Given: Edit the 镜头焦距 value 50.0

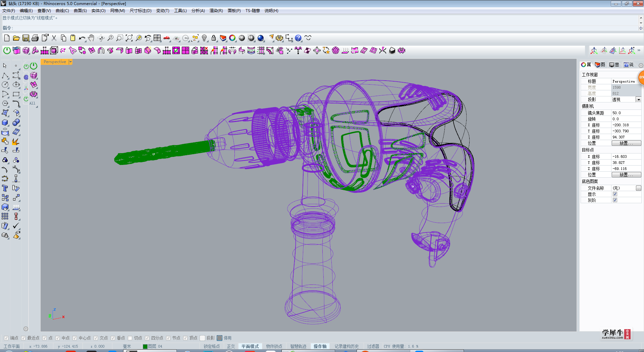Looking at the screenshot, I should point(626,113).
